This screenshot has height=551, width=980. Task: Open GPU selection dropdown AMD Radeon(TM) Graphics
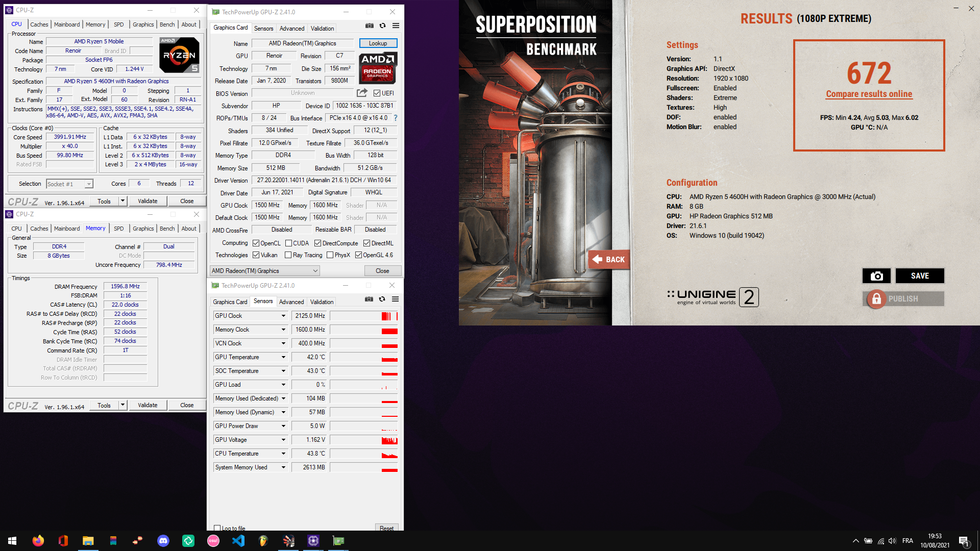tap(265, 271)
